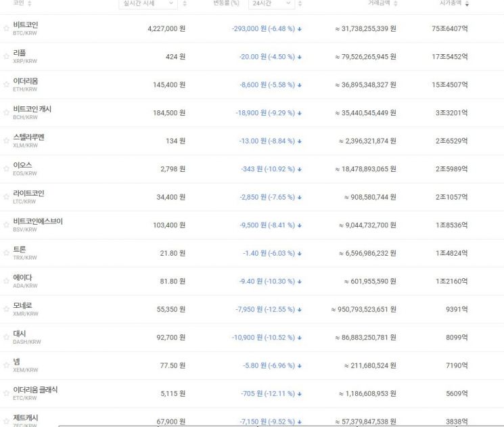Toggle favorite star for 리플 XRP/KRW
Screen dimensions: 504x427
(x=6, y=57)
